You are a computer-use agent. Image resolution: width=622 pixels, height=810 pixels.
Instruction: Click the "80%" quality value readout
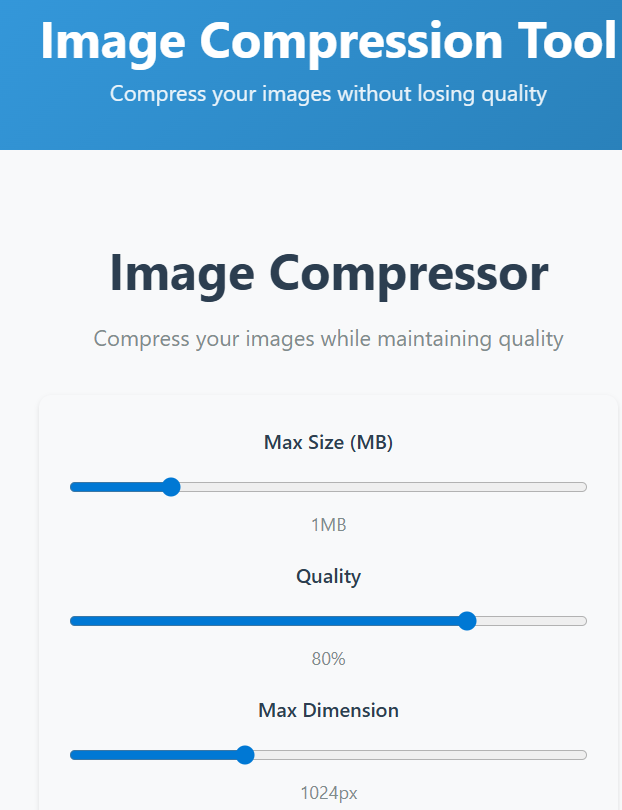coord(328,659)
